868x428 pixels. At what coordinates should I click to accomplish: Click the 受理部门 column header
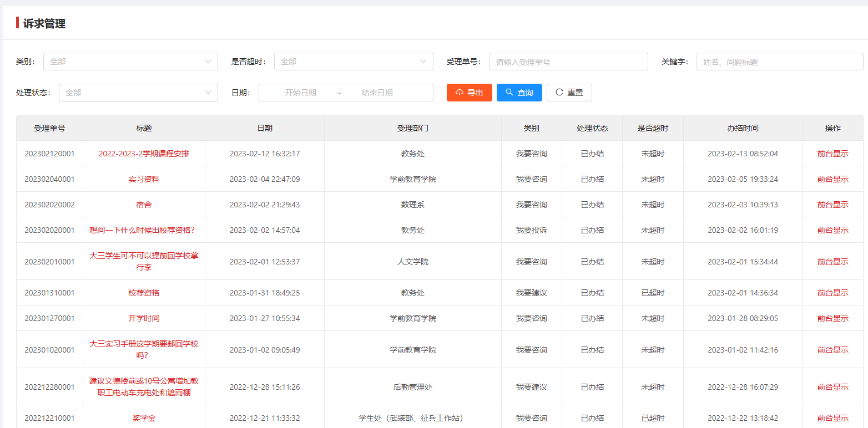(413, 128)
